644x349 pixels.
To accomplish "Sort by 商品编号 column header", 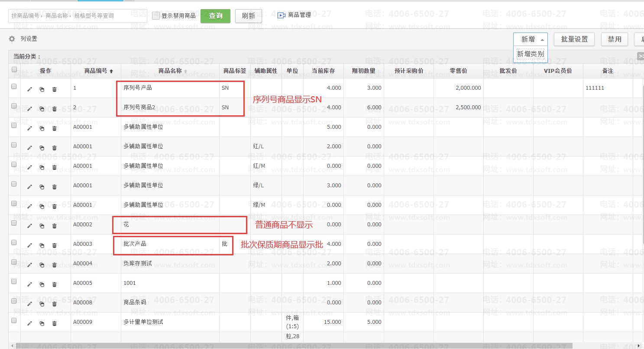I will [x=98, y=71].
